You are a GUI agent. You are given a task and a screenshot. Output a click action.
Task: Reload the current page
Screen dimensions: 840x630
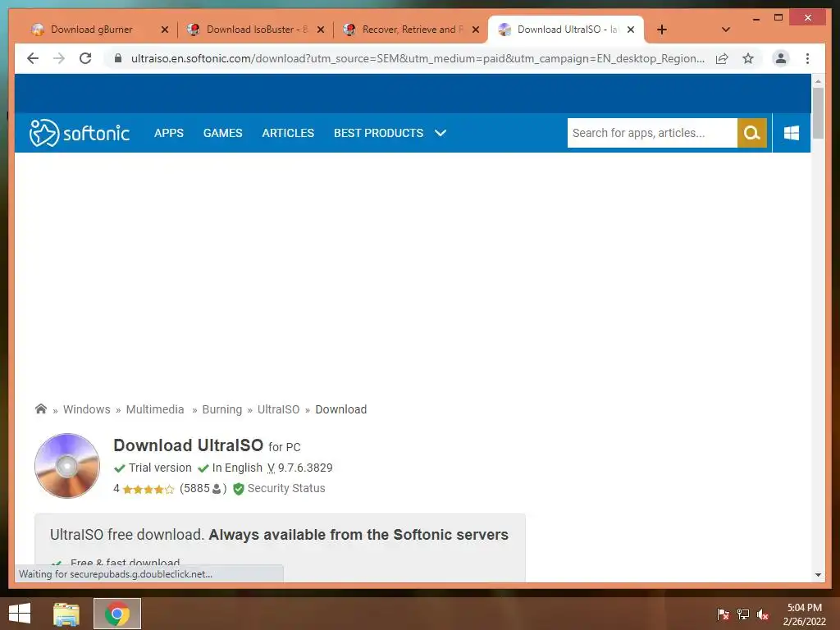click(x=85, y=58)
